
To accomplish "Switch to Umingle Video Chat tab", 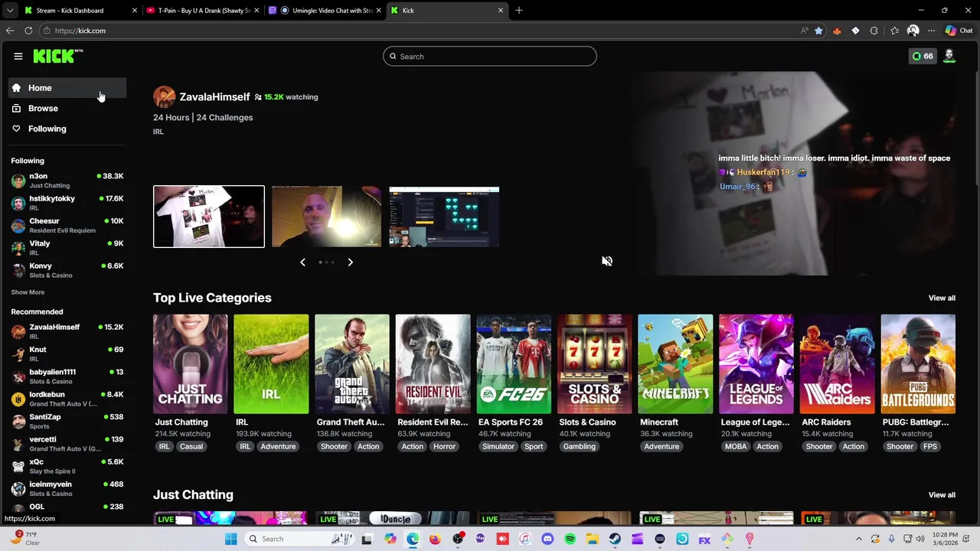I will [325, 11].
